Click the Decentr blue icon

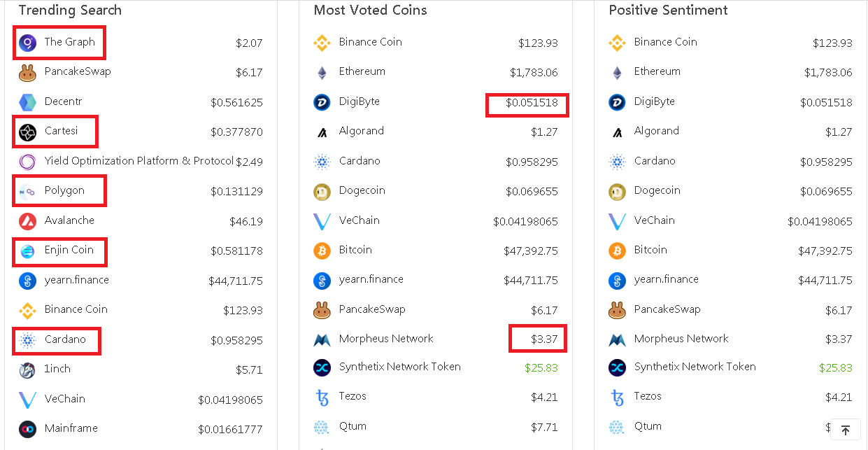(x=27, y=102)
